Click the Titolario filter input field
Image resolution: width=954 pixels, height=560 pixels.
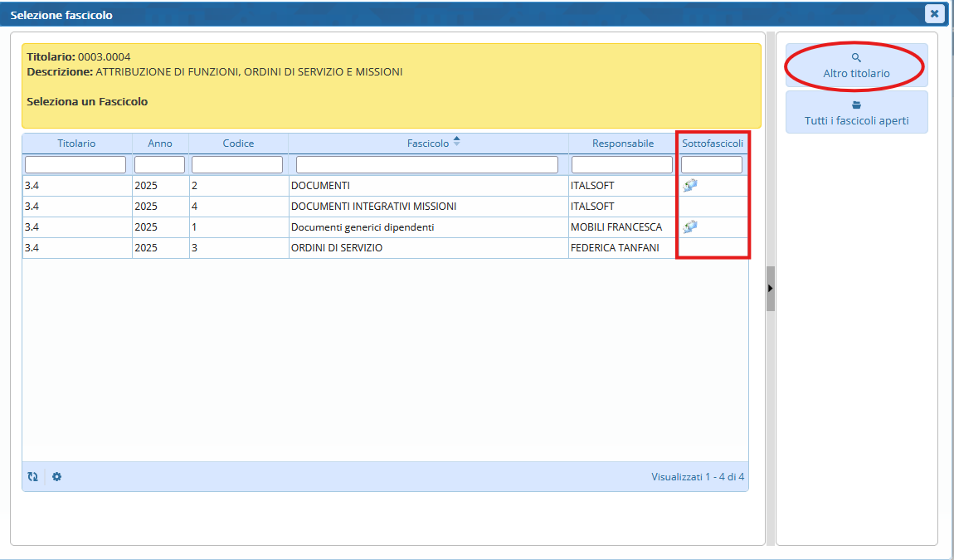[x=75, y=164]
